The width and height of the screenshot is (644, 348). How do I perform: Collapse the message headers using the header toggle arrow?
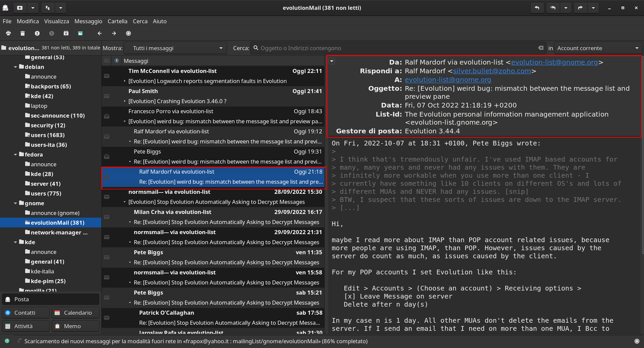click(332, 61)
